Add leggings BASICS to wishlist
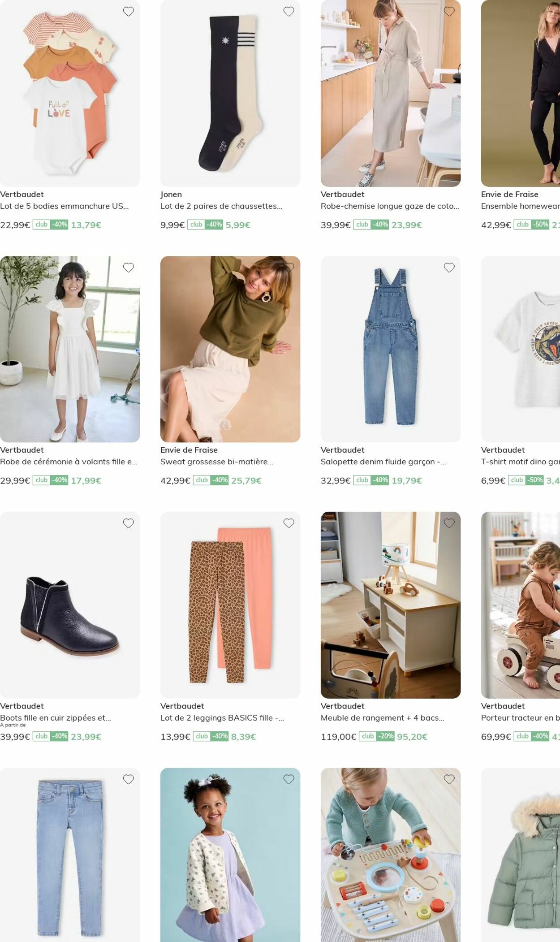The width and height of the screenshot is (560, 942). point(289,523)
